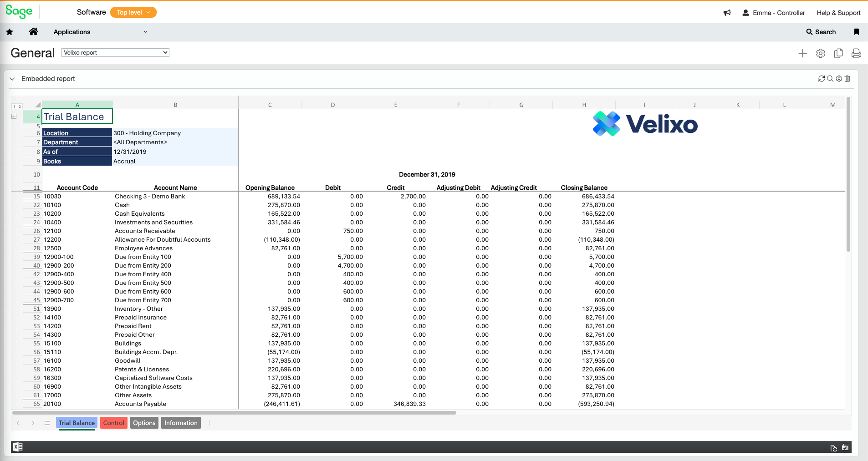Switch to the Control sheet tab
This screenshot has height=461, width=868.
[113, 423]
